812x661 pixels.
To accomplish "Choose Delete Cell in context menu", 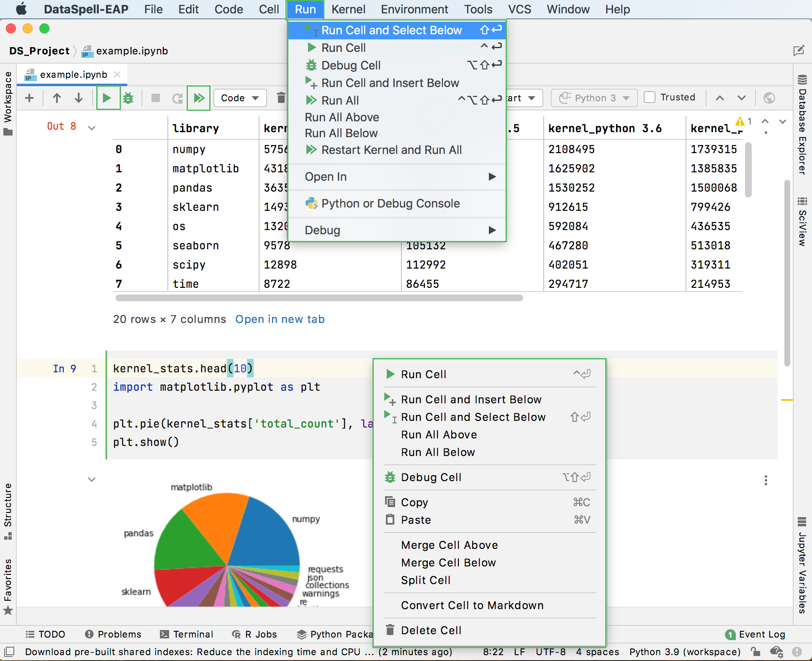I will [489, 630].
